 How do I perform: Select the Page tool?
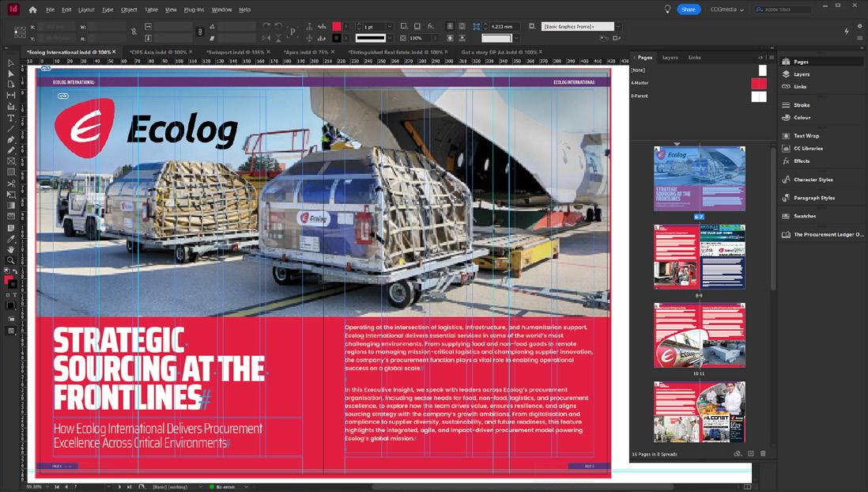point(10,84)
